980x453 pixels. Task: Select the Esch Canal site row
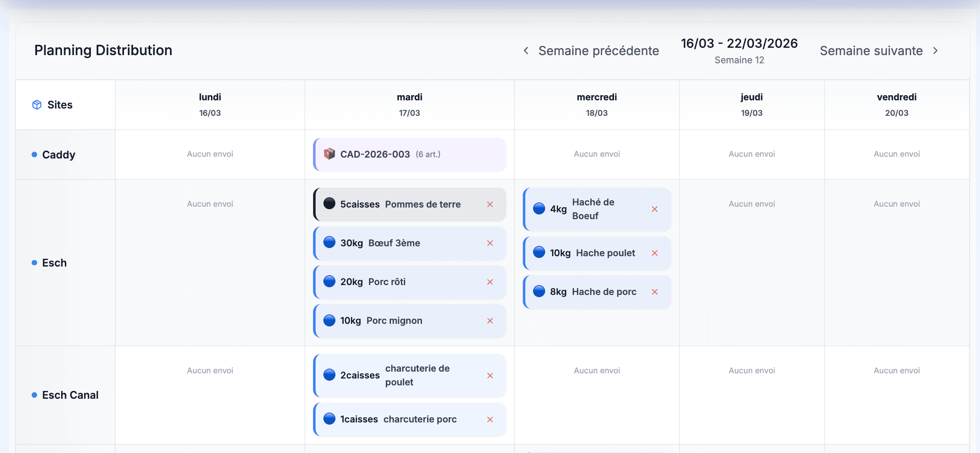click(65, 395)
